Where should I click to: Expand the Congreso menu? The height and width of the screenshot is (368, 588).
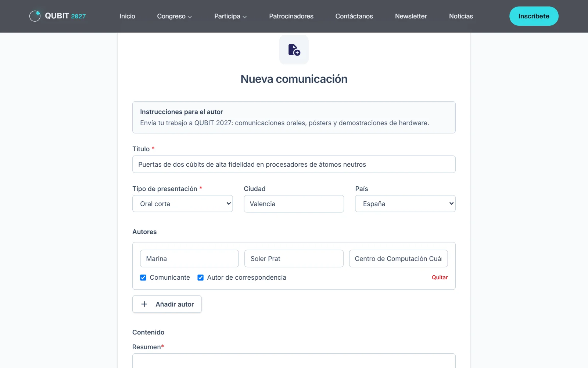pos(174,16)
